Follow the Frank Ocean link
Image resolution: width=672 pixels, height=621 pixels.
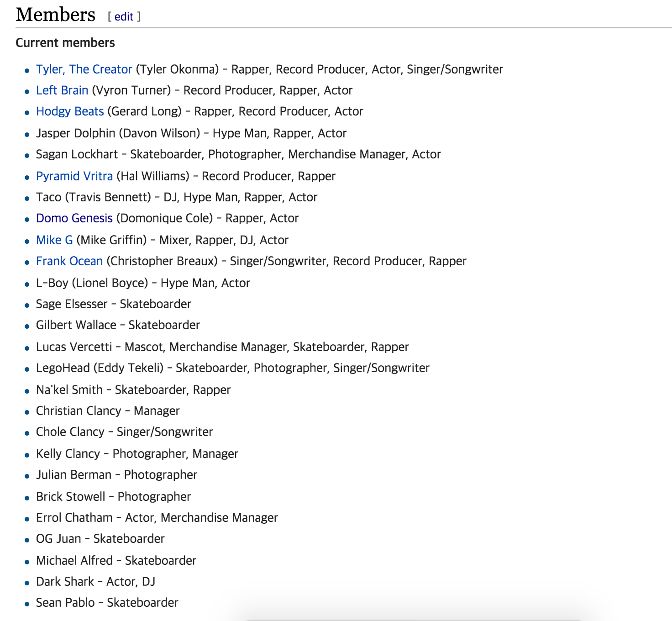pyautogui.click(x=69, y=261)
